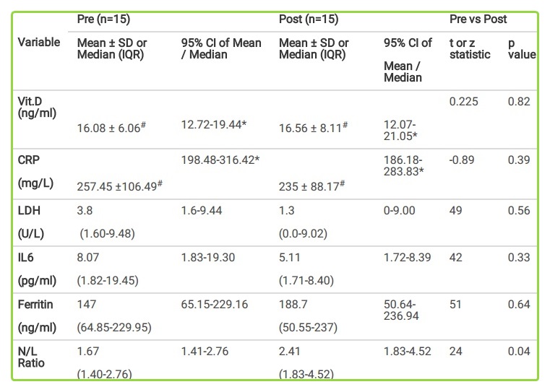Select the "Vit.D (ng/ml)" row label
The width and height of the screenshot is (550, 392).
tap(36, 107)
